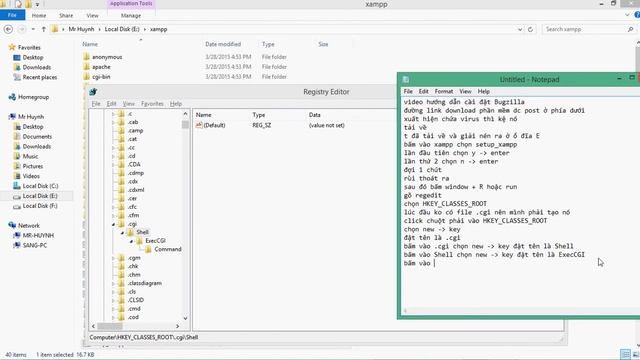Select the cgi-bin folder

(101, 77)
